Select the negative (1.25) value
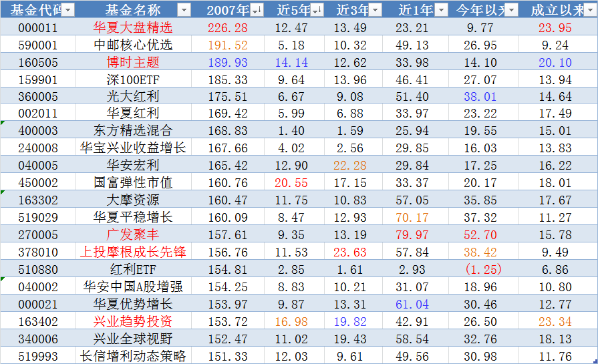598x364 pixels. point(483,269)
